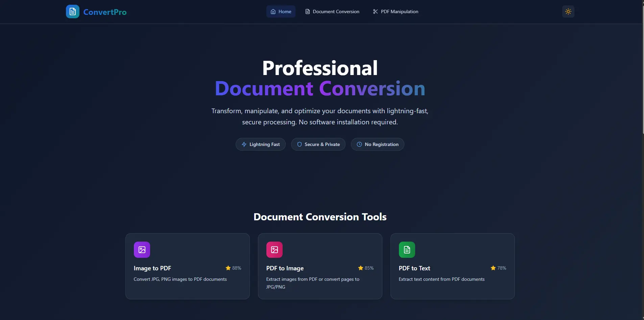Click the green PDF to Text document icon
This screenshot has width=644, height=320.
407,249
